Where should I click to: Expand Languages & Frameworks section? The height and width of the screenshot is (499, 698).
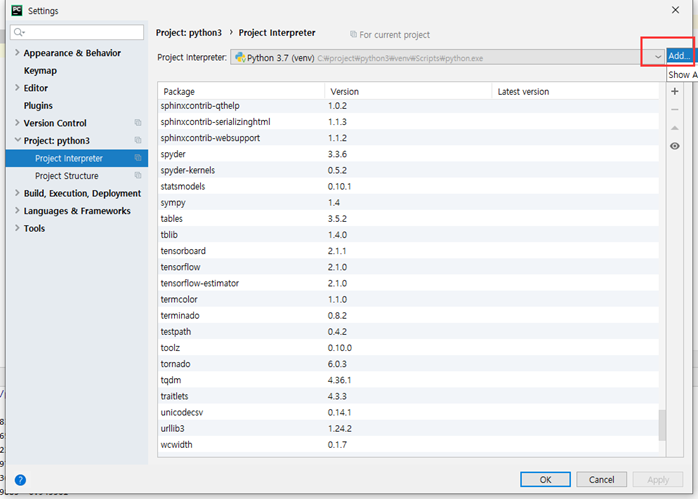pyautogui.click(x=17, y=211)
